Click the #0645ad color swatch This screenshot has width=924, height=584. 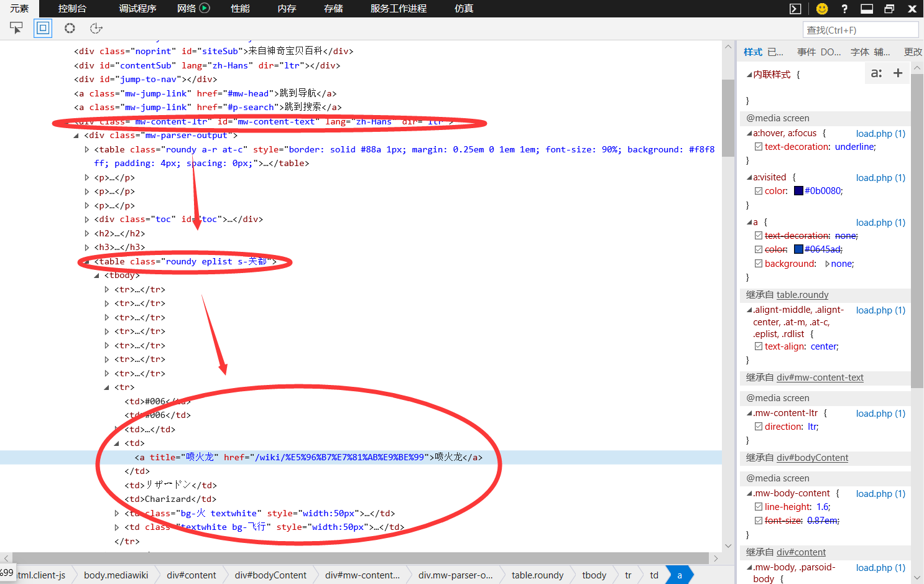[x=798, y=249]
